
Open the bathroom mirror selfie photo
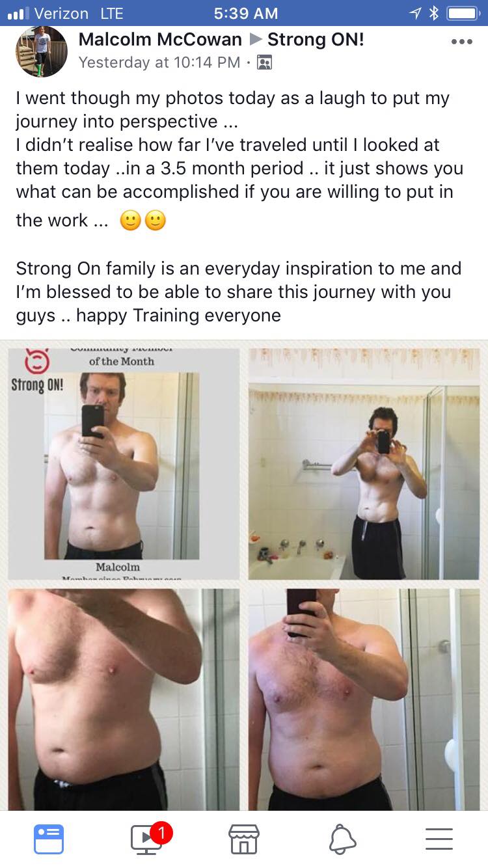[364, 464]
